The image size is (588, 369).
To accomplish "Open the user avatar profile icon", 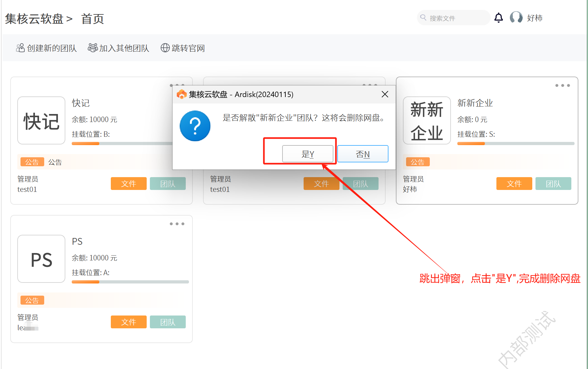I will coord(516,18).
